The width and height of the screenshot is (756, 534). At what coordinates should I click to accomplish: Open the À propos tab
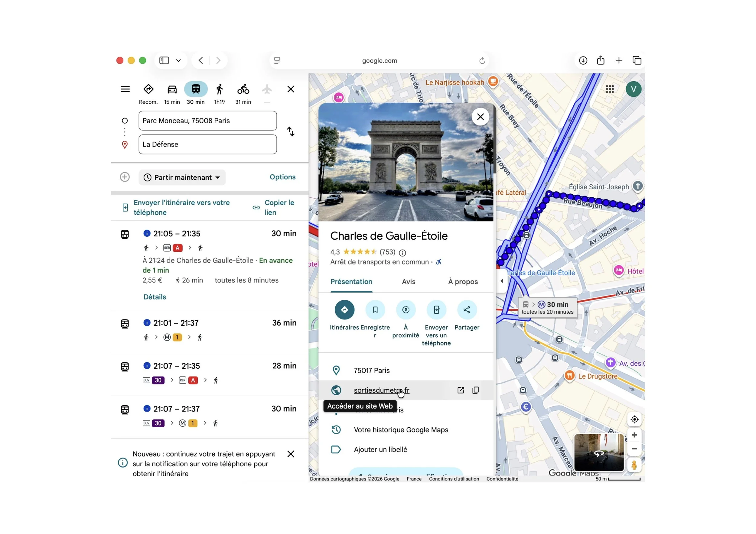tap(463, 282)
